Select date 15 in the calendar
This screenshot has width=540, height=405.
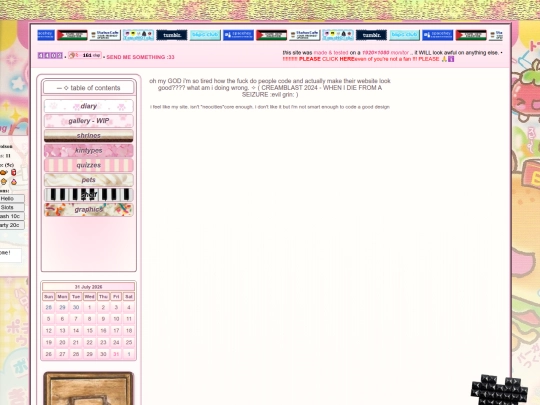point(89,331)
